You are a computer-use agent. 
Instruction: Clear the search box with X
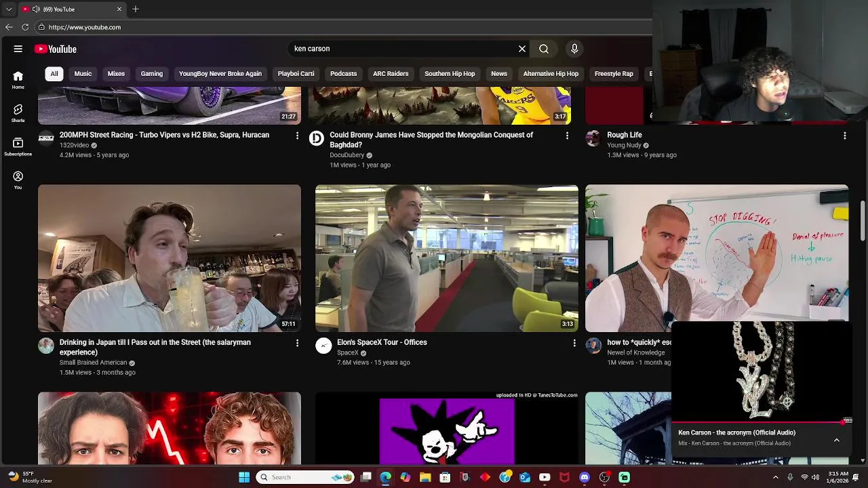(522, 49)
